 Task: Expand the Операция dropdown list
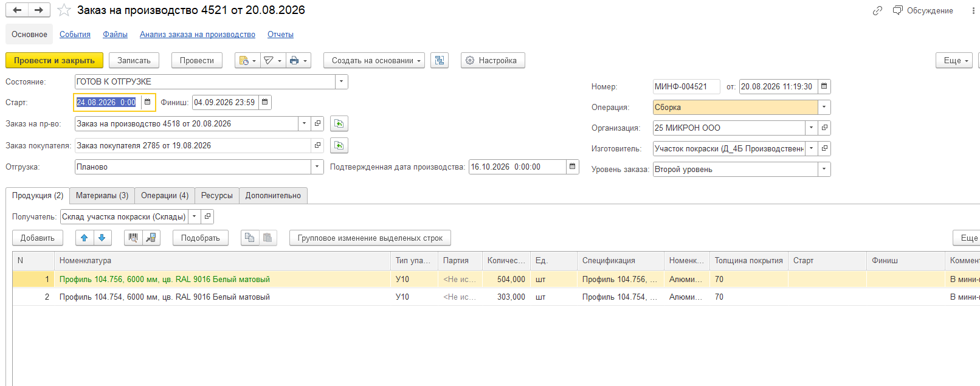coord(824,108)
